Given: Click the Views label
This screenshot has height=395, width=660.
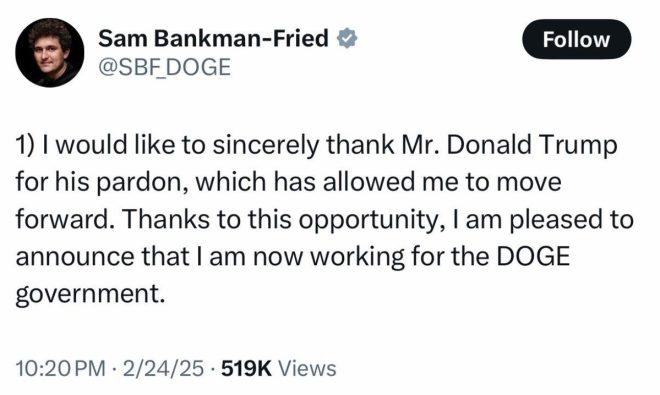Looking at the screenshot, I should click(308, 368).
